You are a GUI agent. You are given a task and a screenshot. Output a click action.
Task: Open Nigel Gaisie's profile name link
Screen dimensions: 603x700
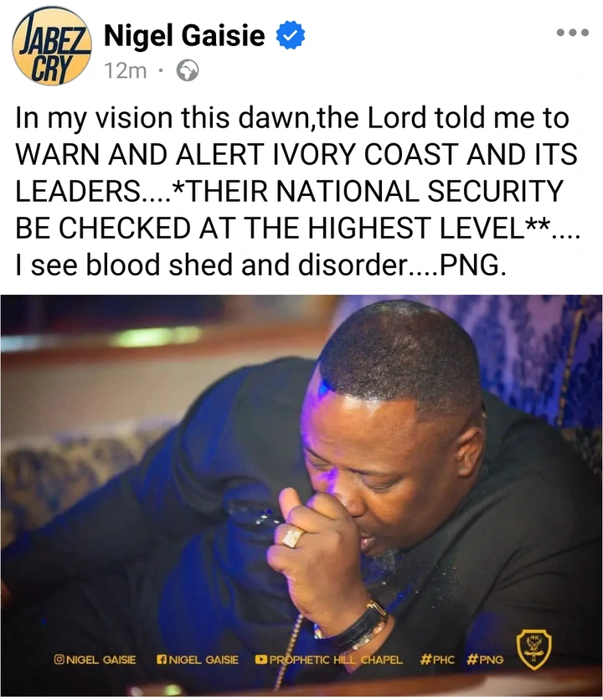point(184,36)
